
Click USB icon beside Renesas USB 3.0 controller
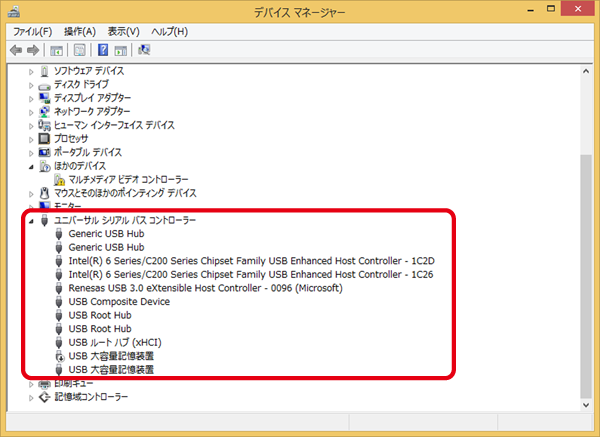[59, 288]
